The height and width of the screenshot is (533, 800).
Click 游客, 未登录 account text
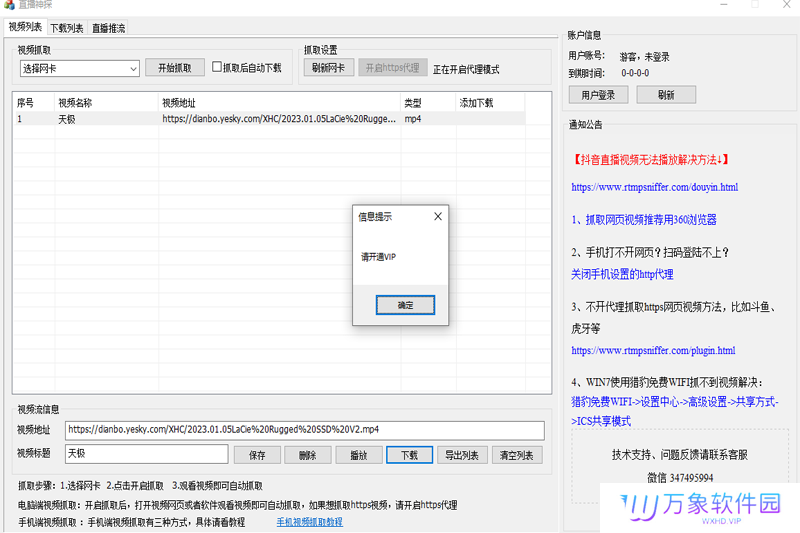[644, 57]
